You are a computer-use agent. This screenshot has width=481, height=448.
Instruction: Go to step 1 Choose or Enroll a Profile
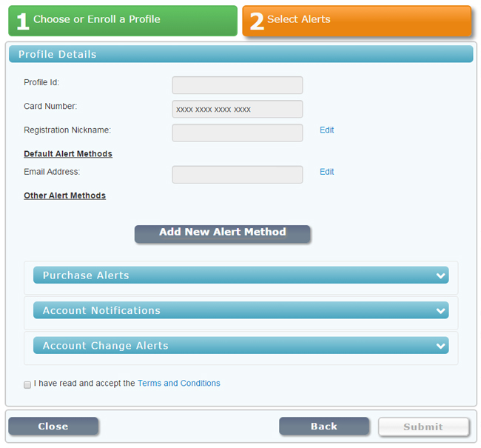click(123, 21)
